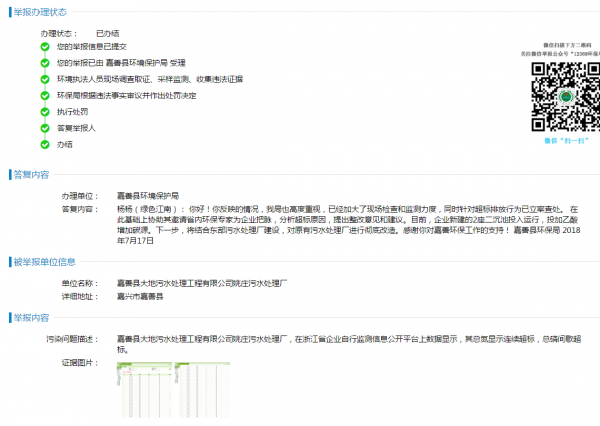
Task: Click green check icon beside 执行处罚
Action: (x=45, y=112)
